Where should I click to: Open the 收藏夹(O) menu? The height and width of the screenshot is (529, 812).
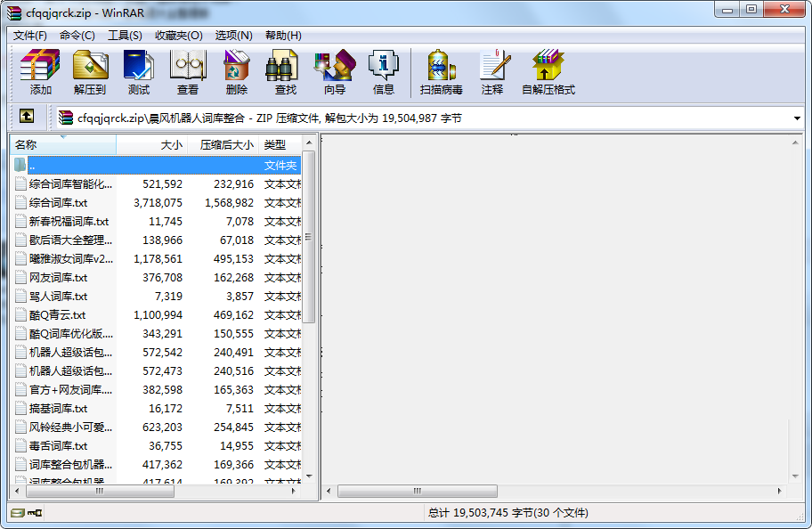point(179,36)
